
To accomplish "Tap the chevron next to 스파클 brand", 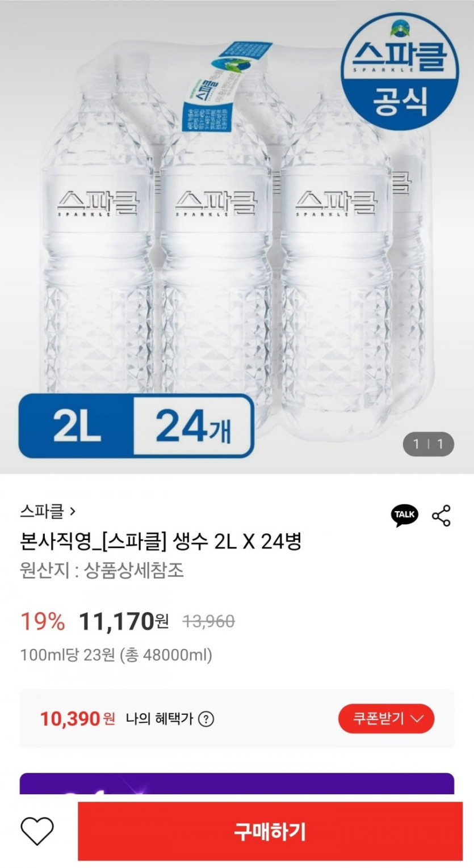I will click(x=72, y=512).
